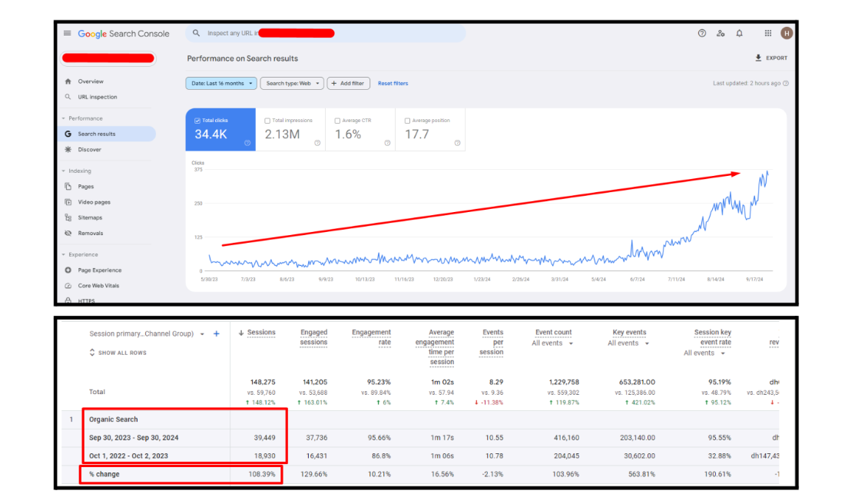Click the Sessions sort arrow icon
The image size is (845, 504).
click(x=241, y=333)
